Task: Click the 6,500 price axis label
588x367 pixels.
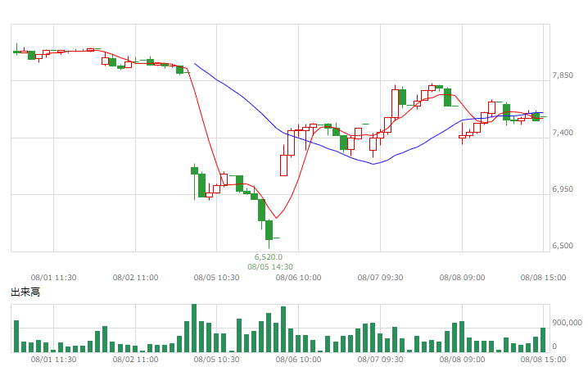Action: point(563,246)
